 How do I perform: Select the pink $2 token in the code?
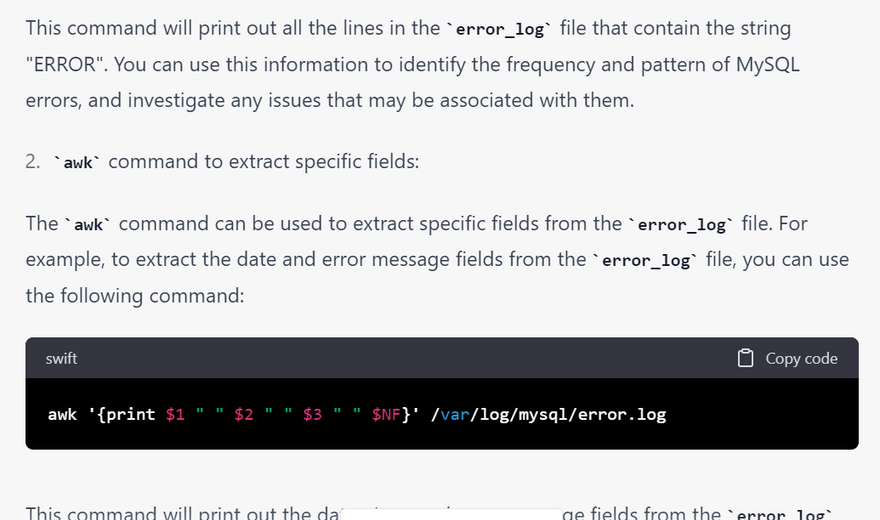(244, 414)
